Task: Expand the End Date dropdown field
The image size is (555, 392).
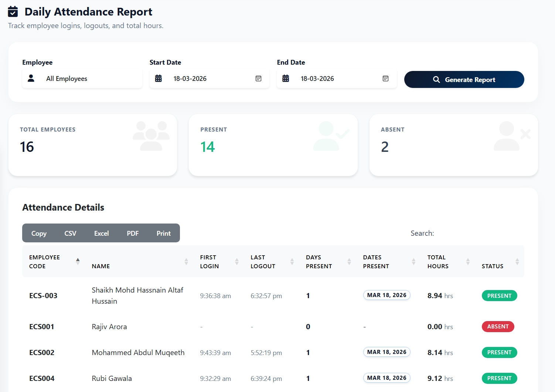Action: tap(336, 78)
